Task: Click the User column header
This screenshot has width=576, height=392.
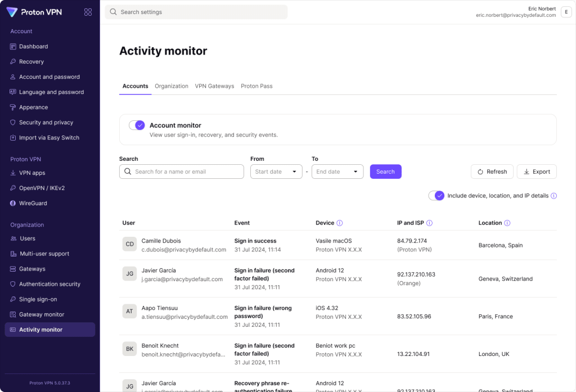Action: tap(129, 223)
